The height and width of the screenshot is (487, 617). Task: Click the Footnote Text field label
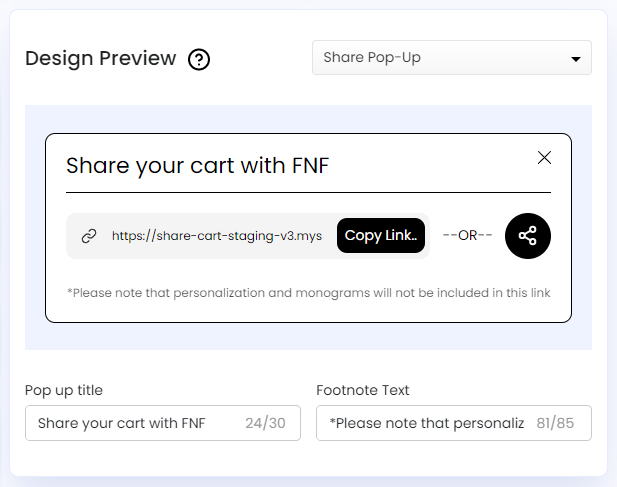[362, 390]
